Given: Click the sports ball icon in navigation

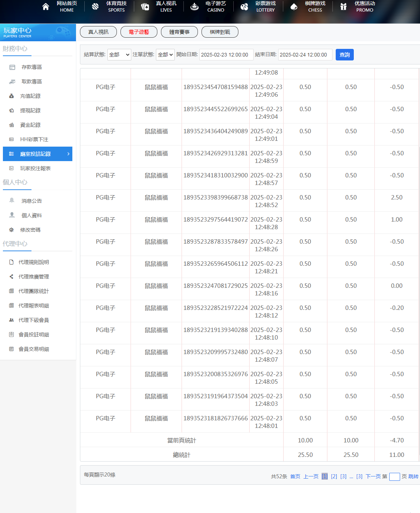Looking at the screenshot, I should click(x=95, y=7).
